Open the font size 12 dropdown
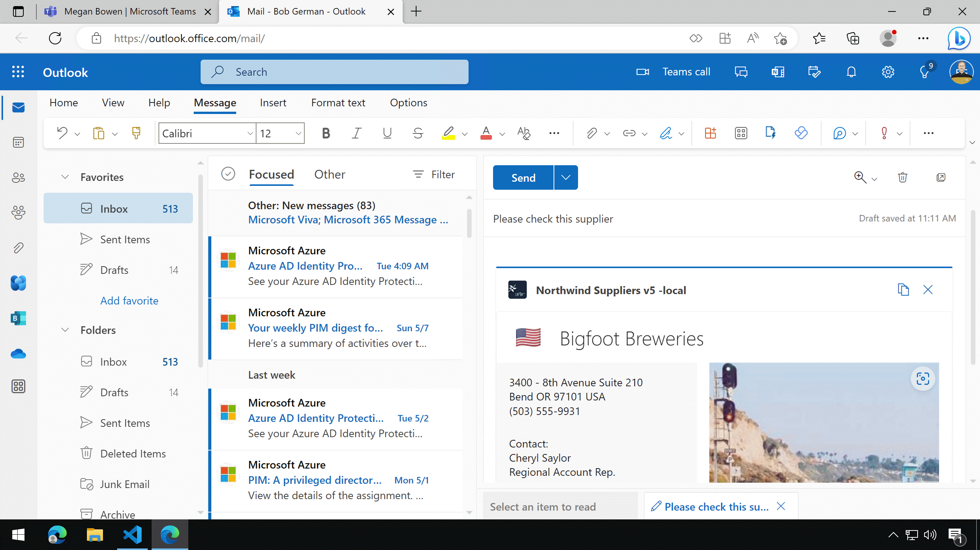The height and width of the screenshot is (550, 980). pos(298,133)
